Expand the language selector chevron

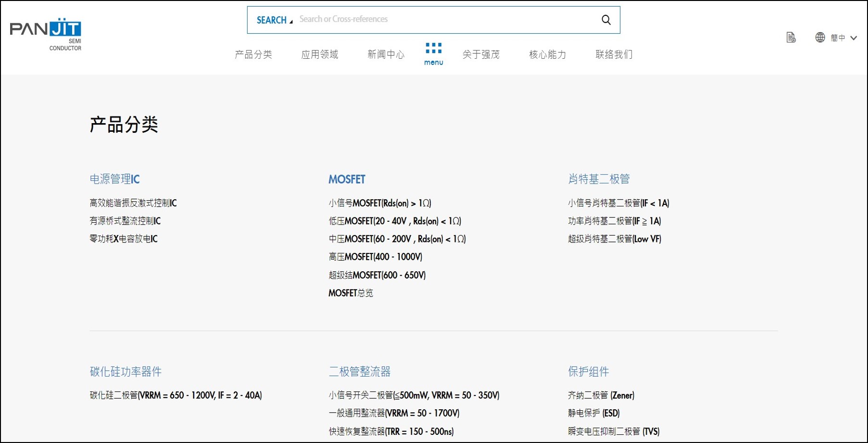coord(854,38)
